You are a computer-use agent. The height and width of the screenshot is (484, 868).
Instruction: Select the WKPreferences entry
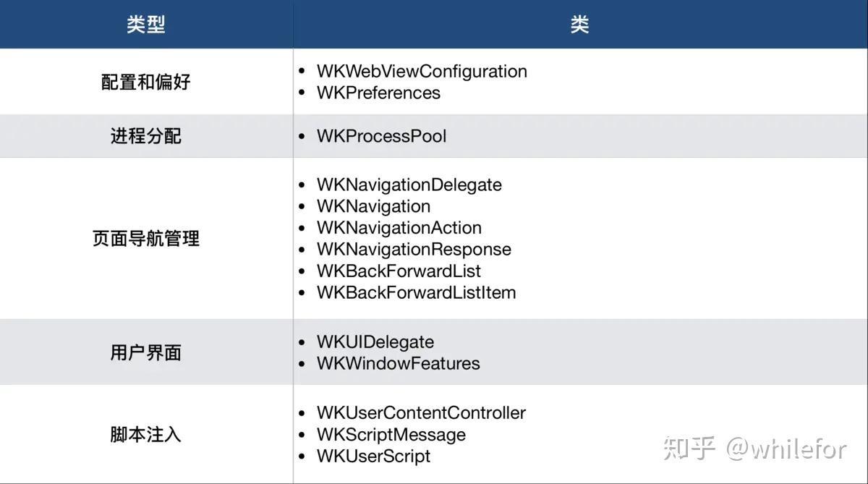point(378,93)
